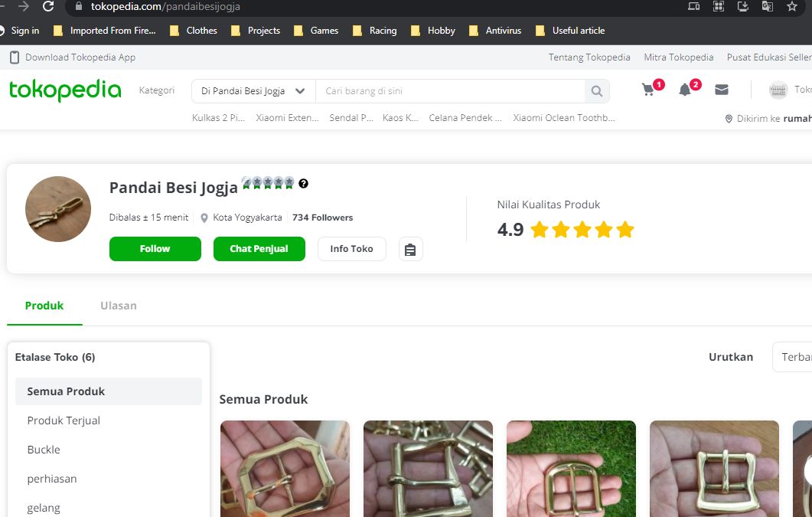
Task: Click the phone icon by Download Tokopedia App
Action: [x=15, y=57]
